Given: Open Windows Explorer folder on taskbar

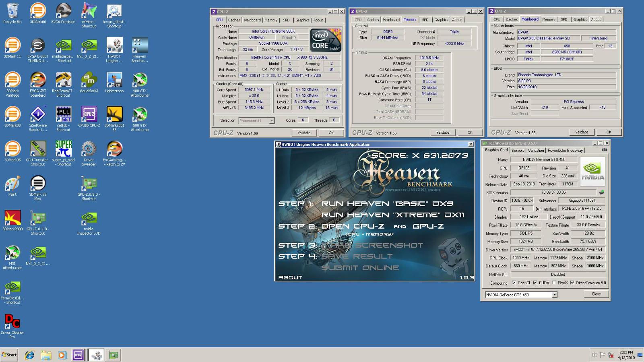Looking at the screenshot, I should (46, 355).
